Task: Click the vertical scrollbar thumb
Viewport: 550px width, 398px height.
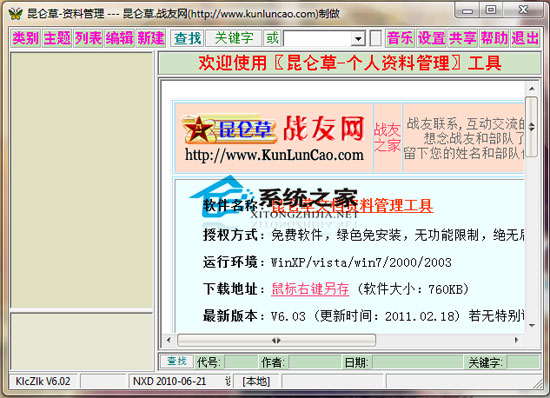Action: coord(532,127)
